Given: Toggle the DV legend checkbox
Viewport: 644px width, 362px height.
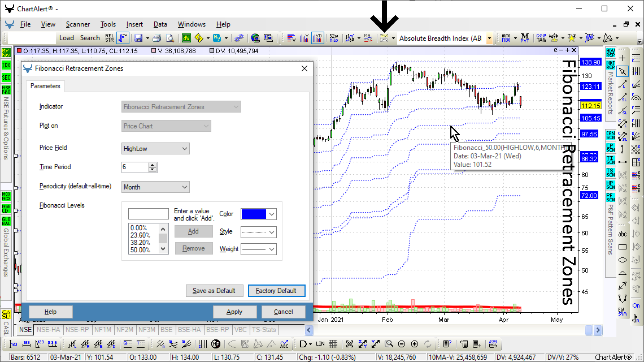Looking at the screenshot, I should point(212,50).
